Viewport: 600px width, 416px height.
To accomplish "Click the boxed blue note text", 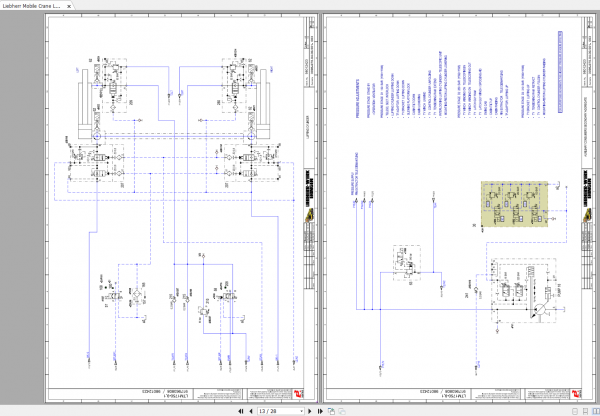I will (x=560, y=72).
